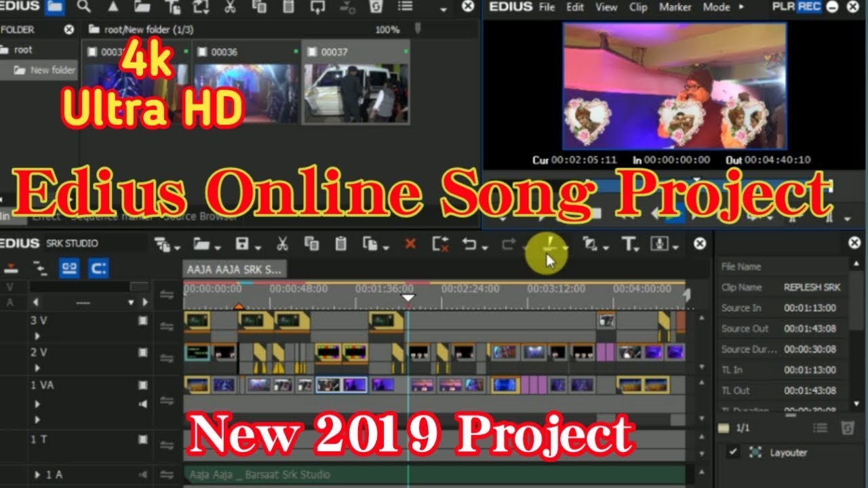868x488 pixels.
Task: Click the Source In value 00:01:13:00
Action: 810,308
